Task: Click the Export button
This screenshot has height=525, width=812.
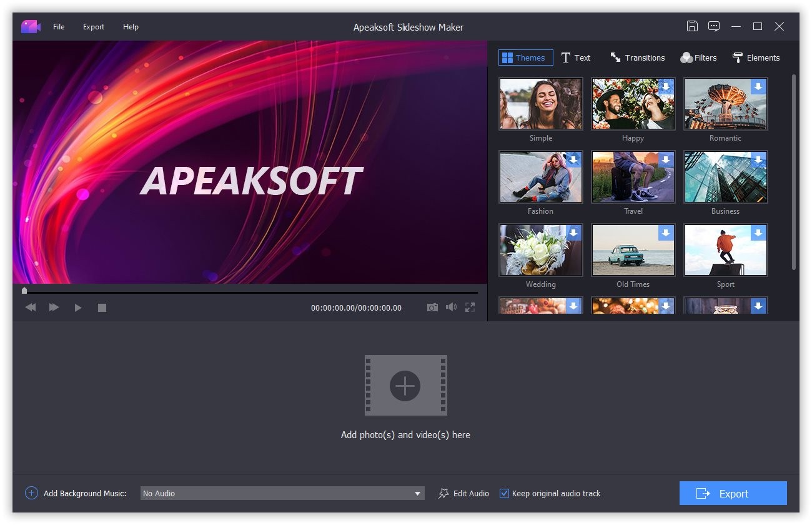Action: [733, 493]
